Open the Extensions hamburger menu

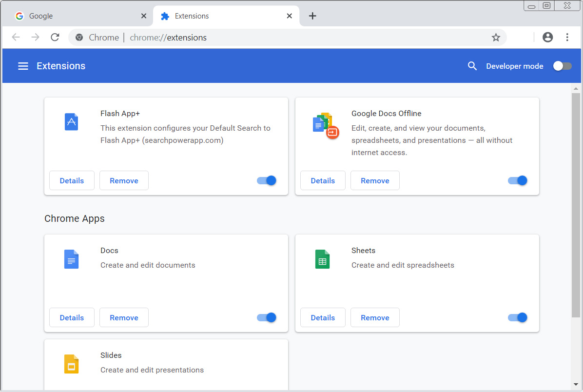click(23, 66)
